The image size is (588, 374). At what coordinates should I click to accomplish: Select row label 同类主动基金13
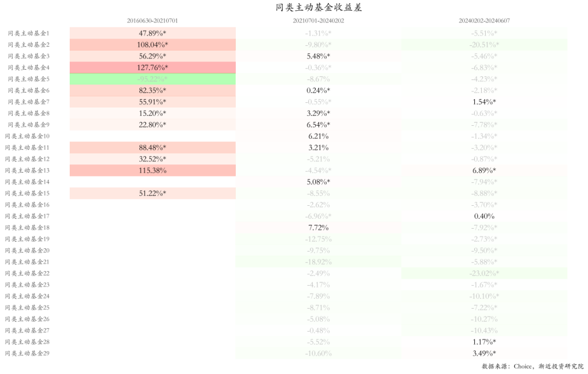pos(27,170)
